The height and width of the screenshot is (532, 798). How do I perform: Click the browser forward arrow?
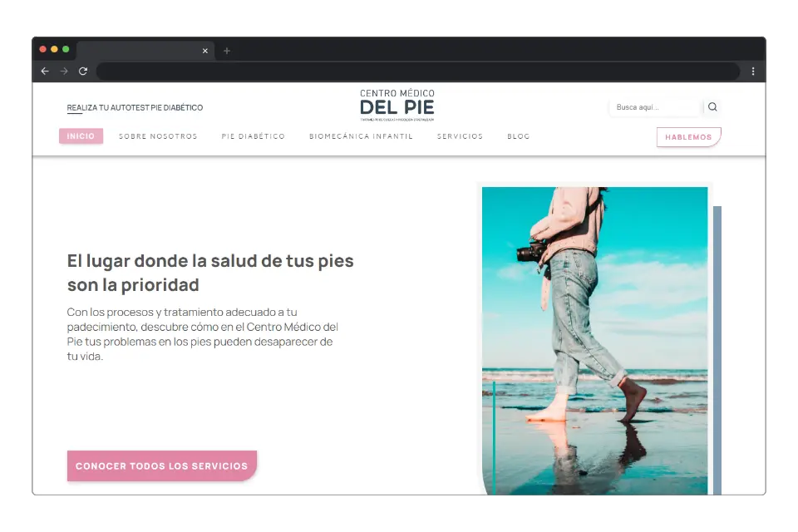tap(64, 71)
